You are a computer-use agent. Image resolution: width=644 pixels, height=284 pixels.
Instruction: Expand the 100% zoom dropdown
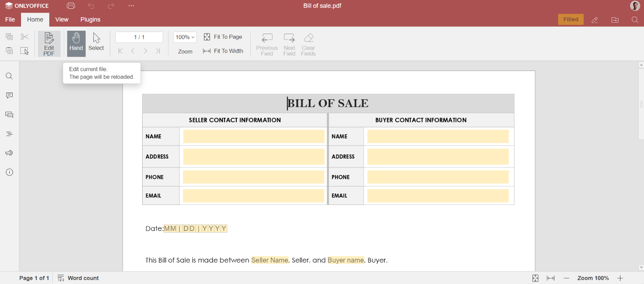click(x=185, y=37)
